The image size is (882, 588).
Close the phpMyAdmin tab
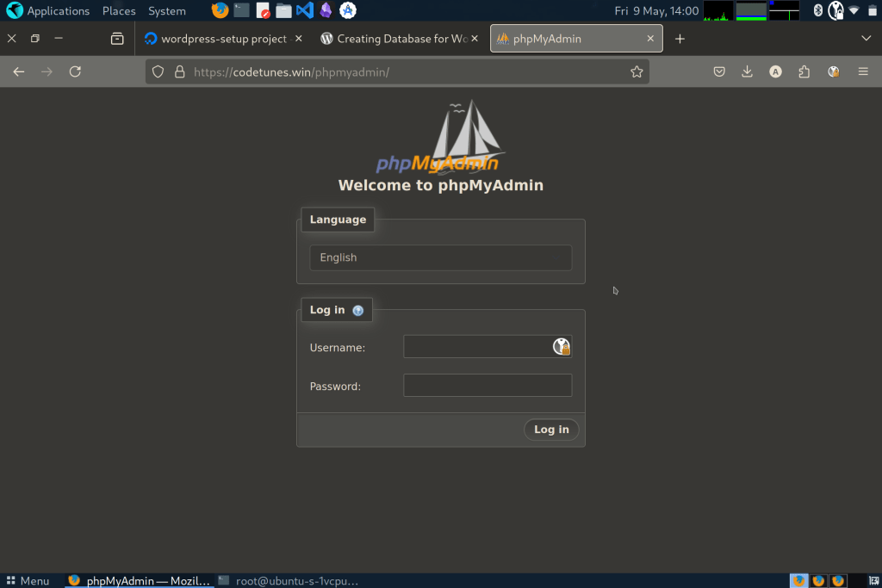coord(650,38)
